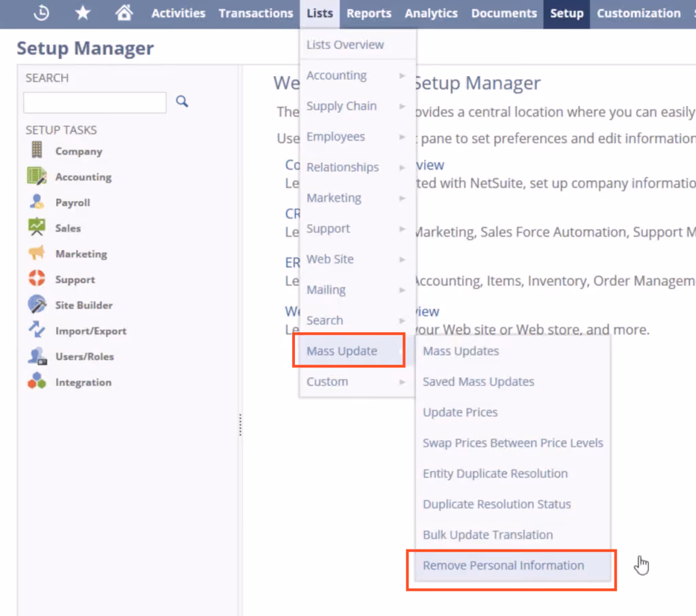The height and width of the screenshot is (616, 696).
Task: Open the Reports menu tab
Action: pyautogui.click(x=369, y=14)
